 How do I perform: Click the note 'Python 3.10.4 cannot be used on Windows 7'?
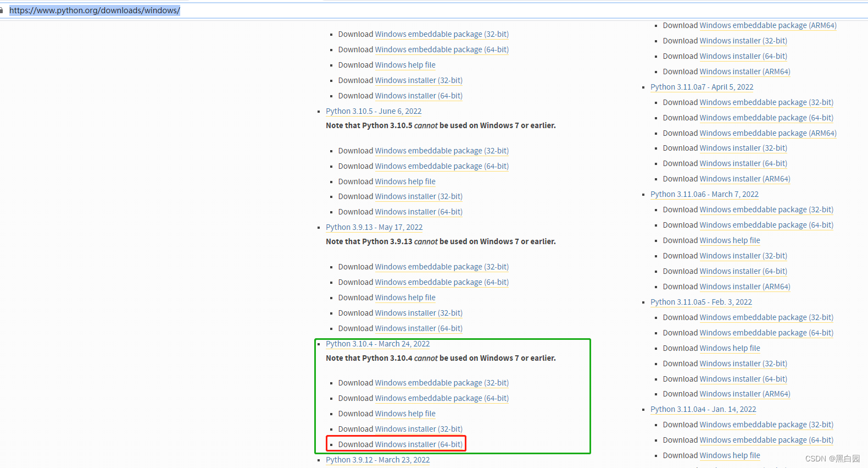tap(441, 358)
